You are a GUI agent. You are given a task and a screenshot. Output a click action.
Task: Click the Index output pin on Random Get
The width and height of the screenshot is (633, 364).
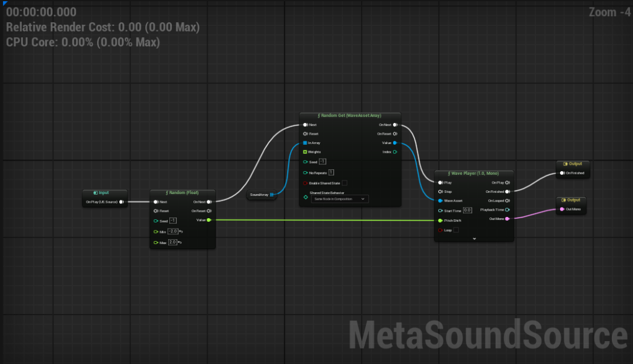click(395, 151)
